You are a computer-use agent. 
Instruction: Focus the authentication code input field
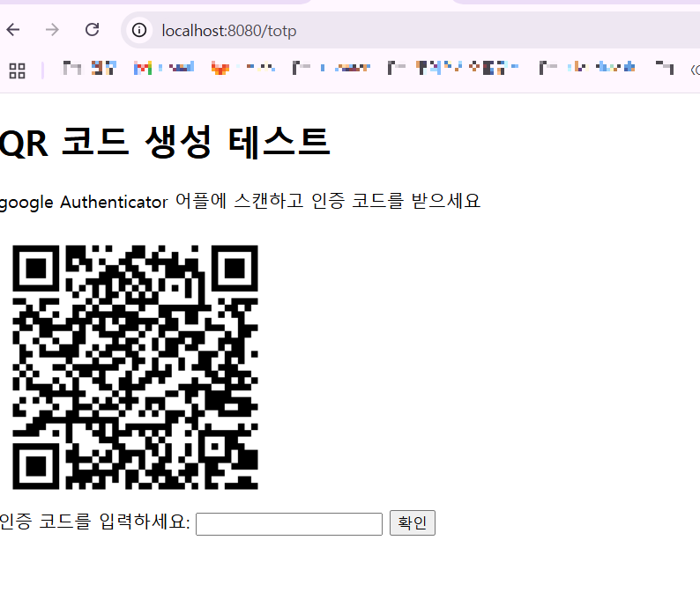click(289, 524)
